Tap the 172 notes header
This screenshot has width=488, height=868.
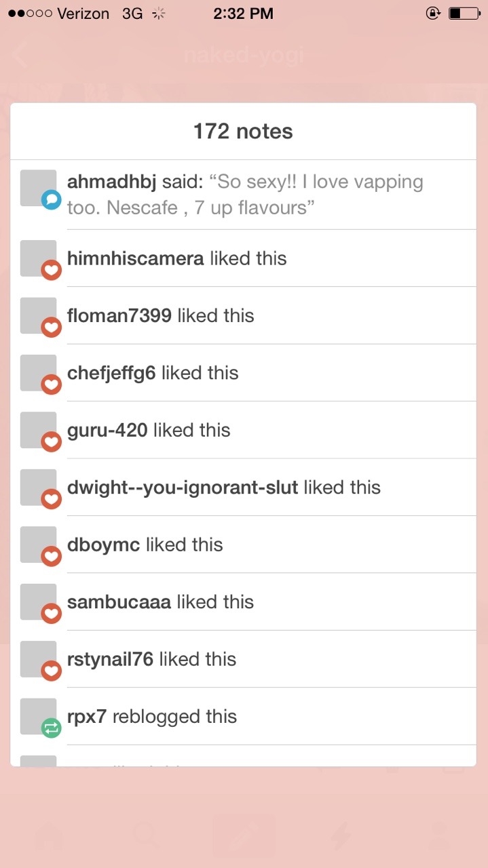[243, 131]
